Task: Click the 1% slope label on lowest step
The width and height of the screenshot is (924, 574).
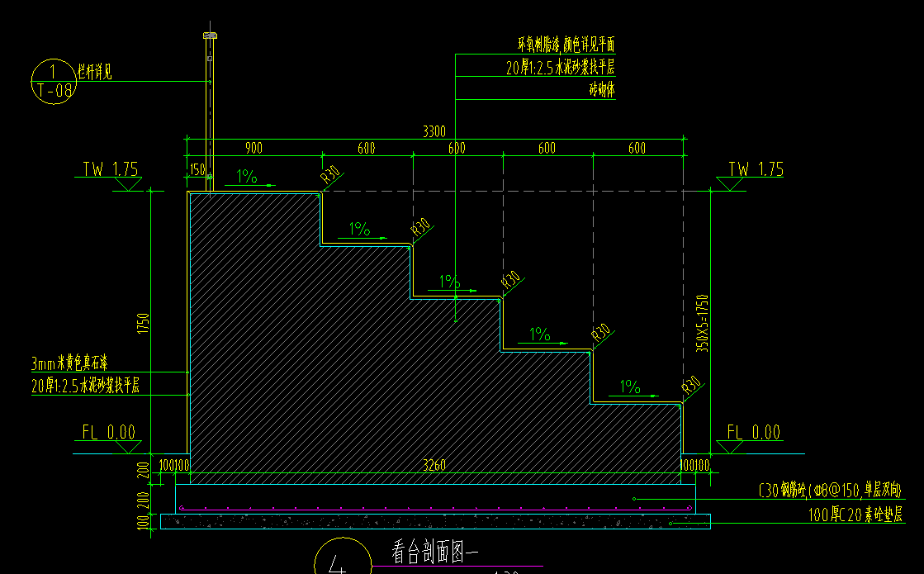Action: pos(630,387)
